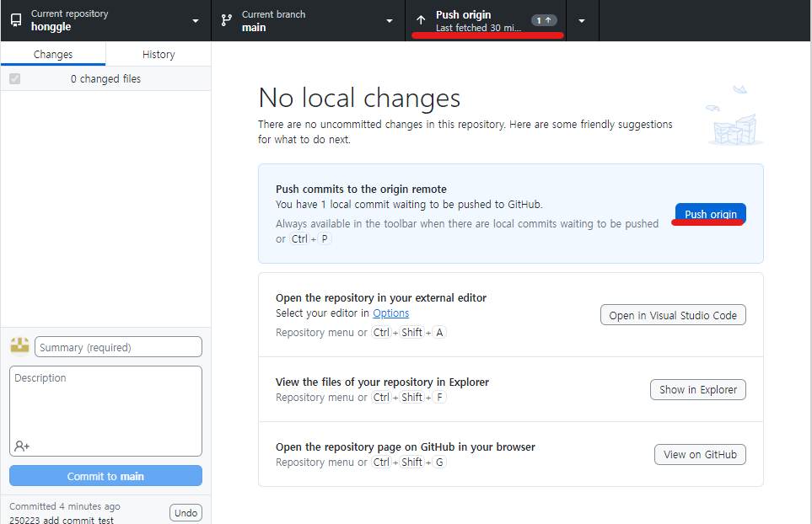This screenshot has width=812, height=524.
Task: Focus the Description text area
Action: click(x=105, y=411)
